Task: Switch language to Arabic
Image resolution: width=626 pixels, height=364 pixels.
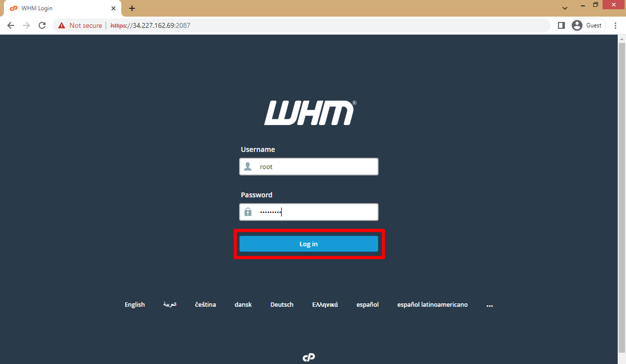Action: 170,305
